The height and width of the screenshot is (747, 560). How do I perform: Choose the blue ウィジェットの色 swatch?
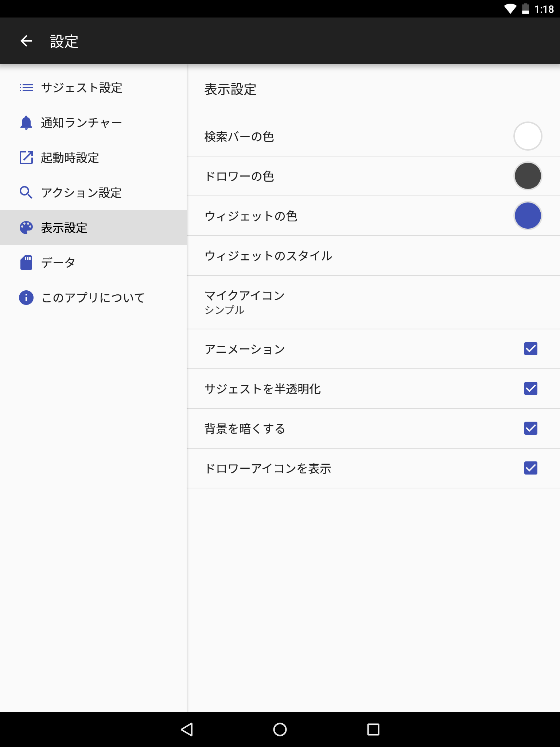click(x=528, y=216)
